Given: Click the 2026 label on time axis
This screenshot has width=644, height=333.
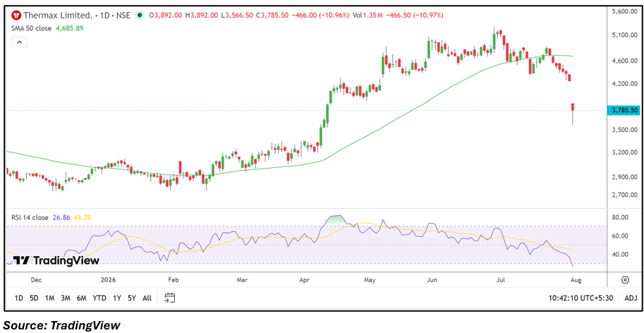Looking at the screenshot, I should [109, 280].
